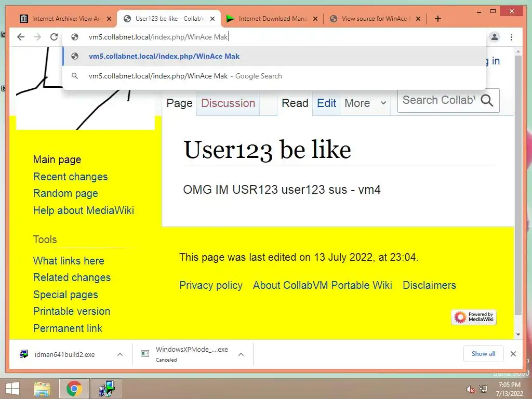This screenshot has width=532, height=399.
Task: Open the Printable version link
Action: [x=72, y=311]
